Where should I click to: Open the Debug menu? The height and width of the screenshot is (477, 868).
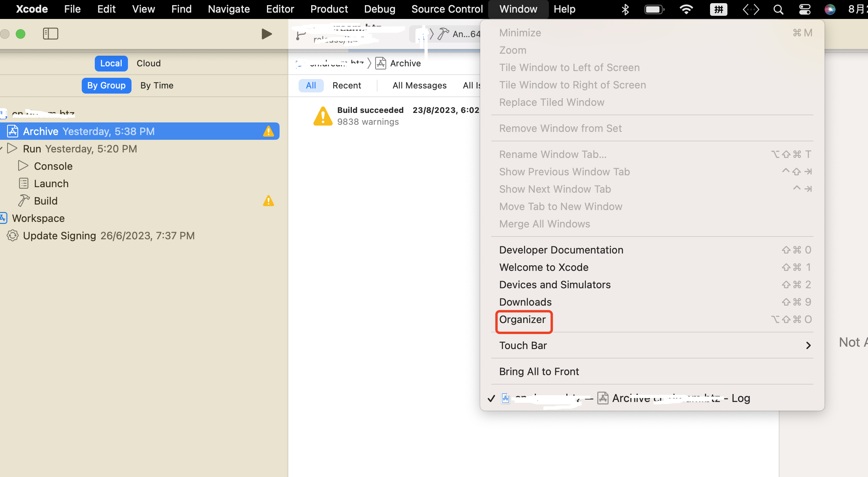(x=380, y=9)
